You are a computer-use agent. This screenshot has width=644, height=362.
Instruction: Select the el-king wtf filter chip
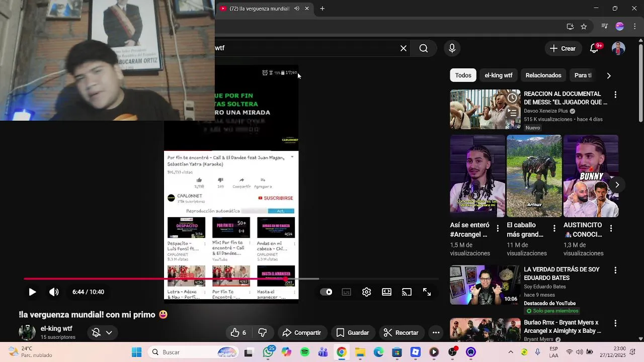pos(499,75)
